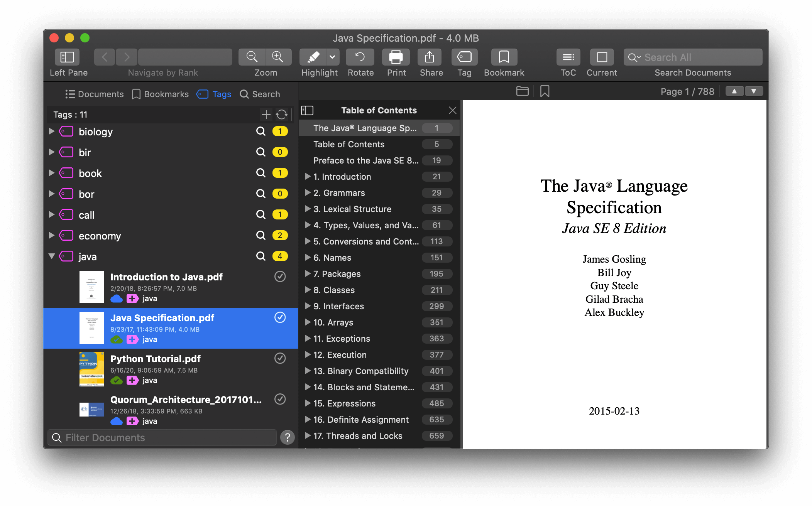Open Introduction to Java.pdf thumbnail

(x=92, y=287)
